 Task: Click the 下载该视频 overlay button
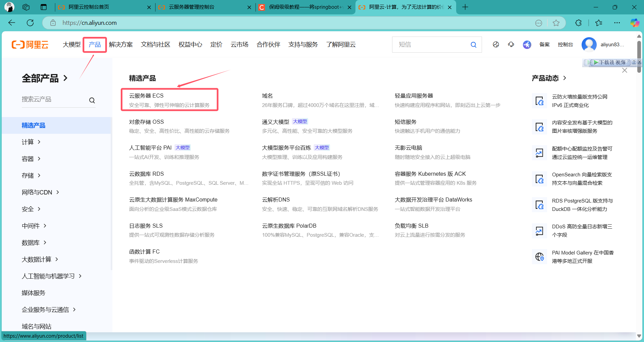(609, 62)
